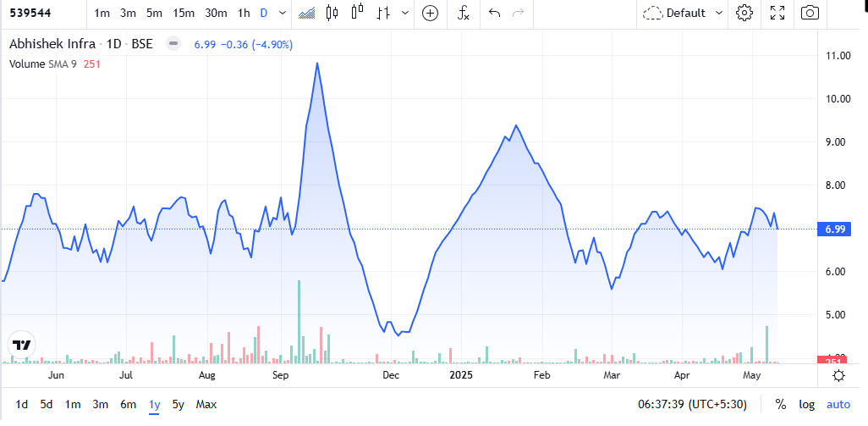Select the 5y date range at bottom
Image resolution: width=868 pixels, height=426 pixels.
(178, 405)
